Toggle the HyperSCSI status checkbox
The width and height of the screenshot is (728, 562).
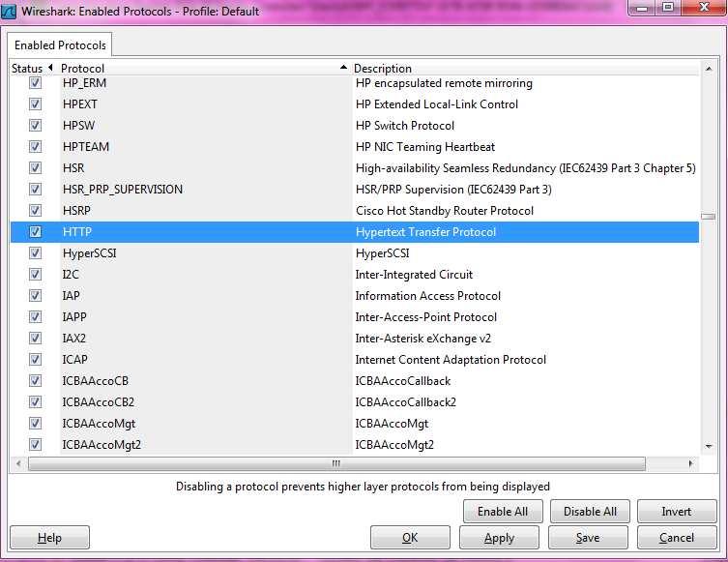click(35, 253)
